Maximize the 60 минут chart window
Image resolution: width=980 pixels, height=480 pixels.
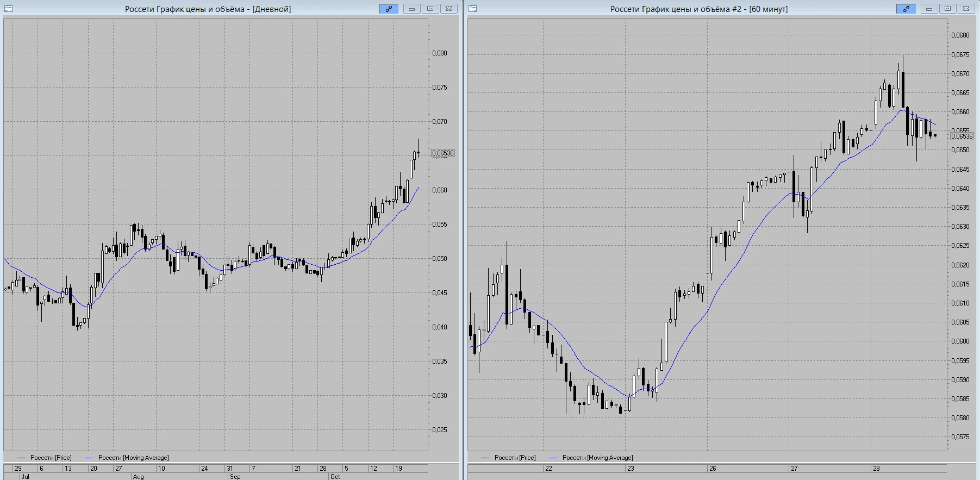(x=947, y=9)
